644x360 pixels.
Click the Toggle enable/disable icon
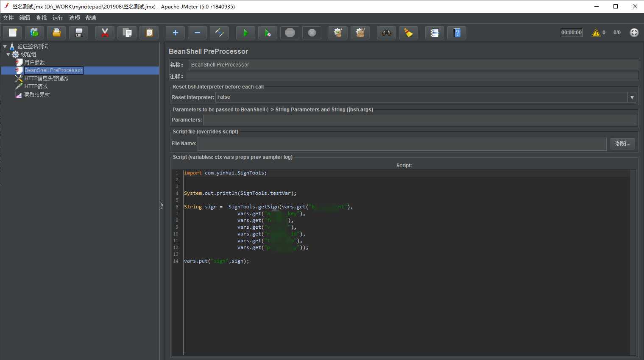pyautogui.click(x=219, y=33)
